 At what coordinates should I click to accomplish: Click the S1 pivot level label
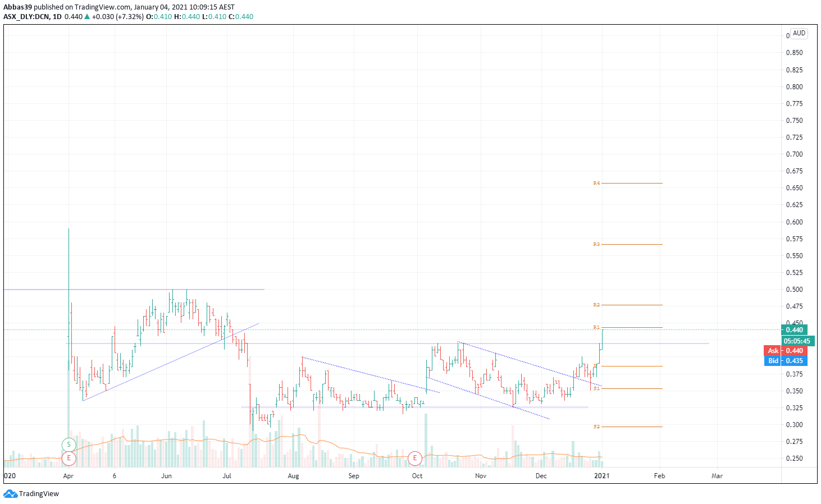click(596, 388)
